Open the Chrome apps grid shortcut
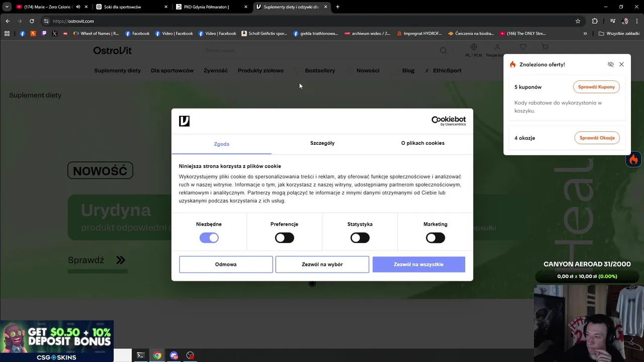Screen dimensions: 644x362 pyautogui.click(x=7, y=34)
